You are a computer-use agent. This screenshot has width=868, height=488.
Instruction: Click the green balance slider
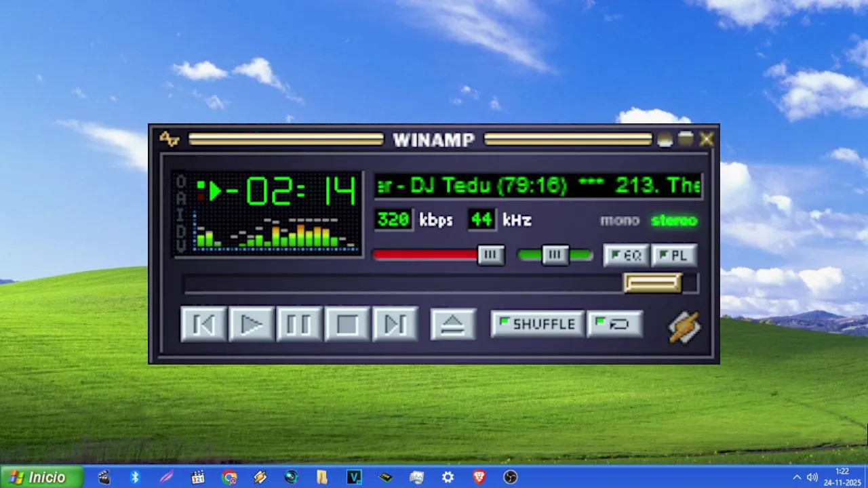tap(555, 255)
